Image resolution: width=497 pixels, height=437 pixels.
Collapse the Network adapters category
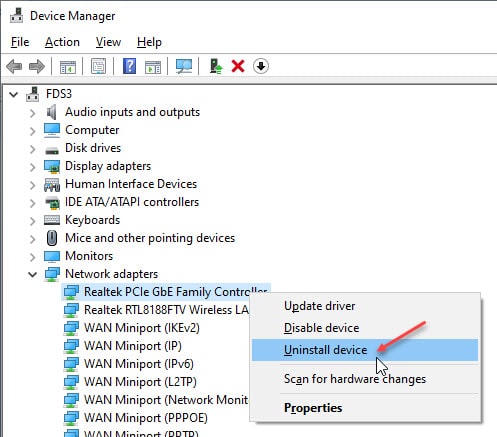click(32, 274)
